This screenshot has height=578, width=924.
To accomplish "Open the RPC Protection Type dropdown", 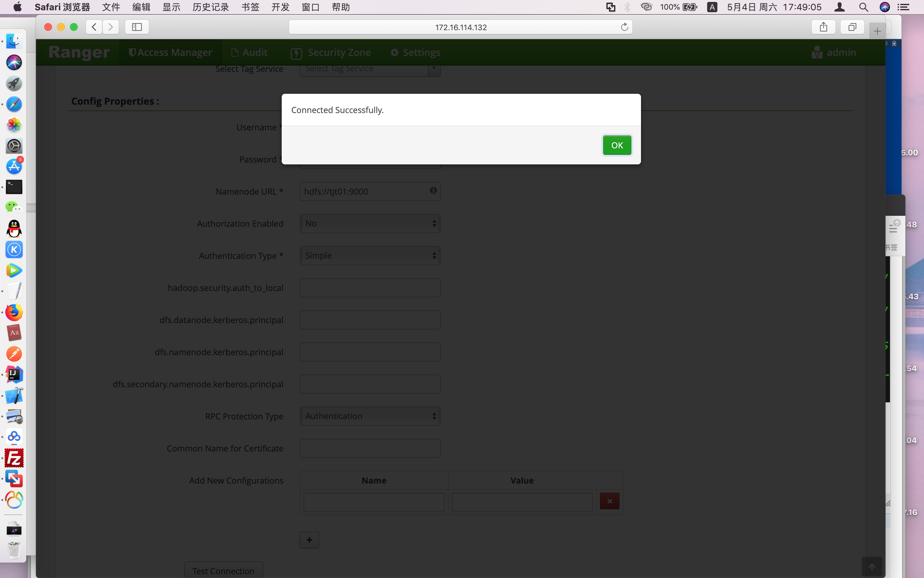I will (x=370, y=416).
